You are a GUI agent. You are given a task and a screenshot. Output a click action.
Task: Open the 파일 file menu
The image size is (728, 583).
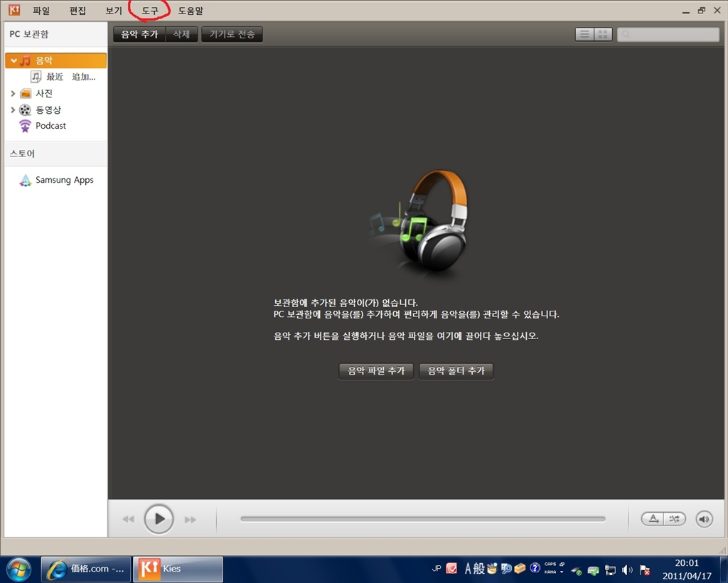(x=41, y=11)
